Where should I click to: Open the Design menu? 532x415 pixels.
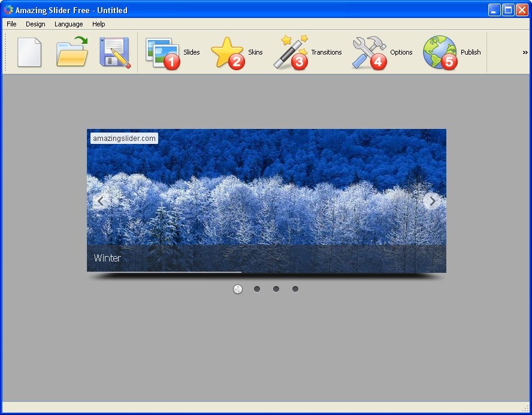point(35,24)
